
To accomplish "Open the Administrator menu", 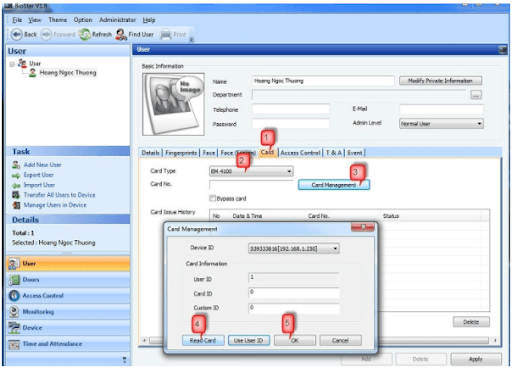I will pyautogui.click(x=117, y=20).
